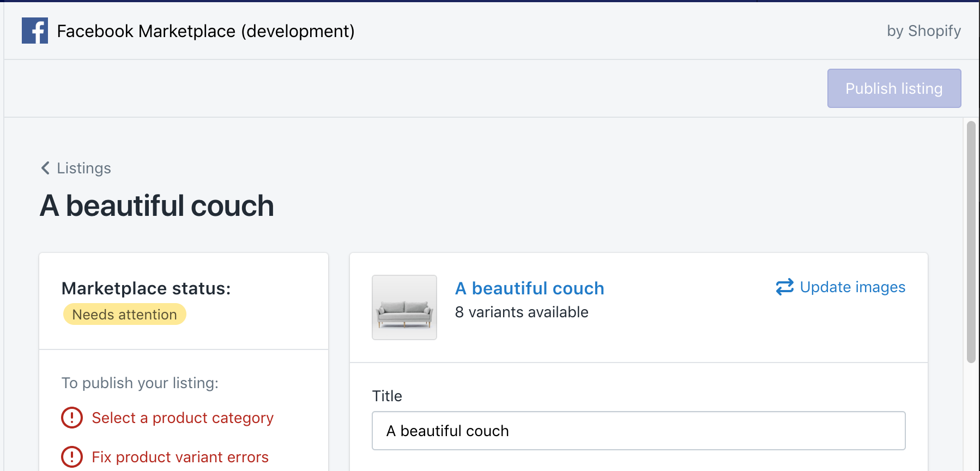Click the warning icon beside Select a product category

click(x=72, y=418)
